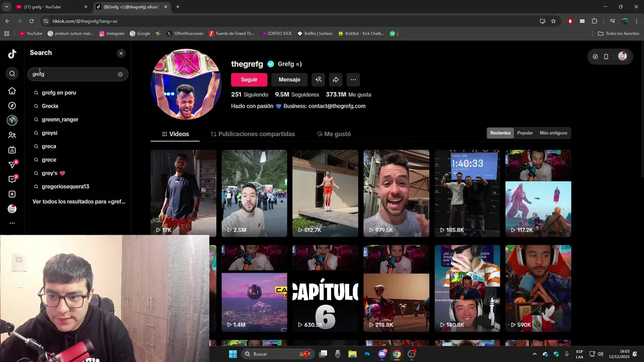
Task: Select suggestion 'Grecia'
Action: coord(50,106)
